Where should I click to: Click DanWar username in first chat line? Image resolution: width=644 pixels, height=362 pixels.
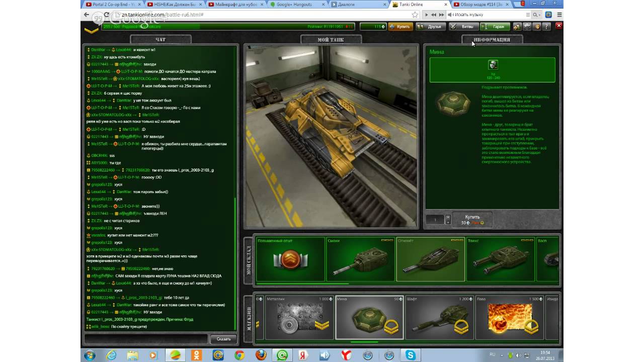point(98,49)
